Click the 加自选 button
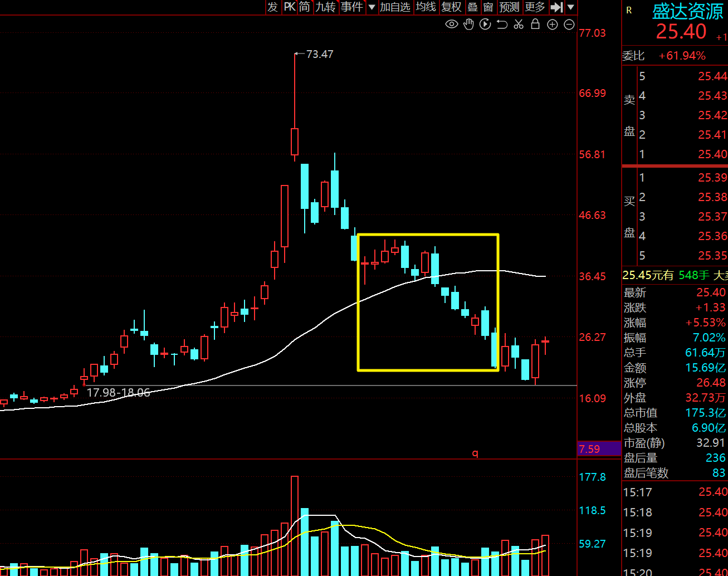Screen dimensions: 728x576 (395, 7)
